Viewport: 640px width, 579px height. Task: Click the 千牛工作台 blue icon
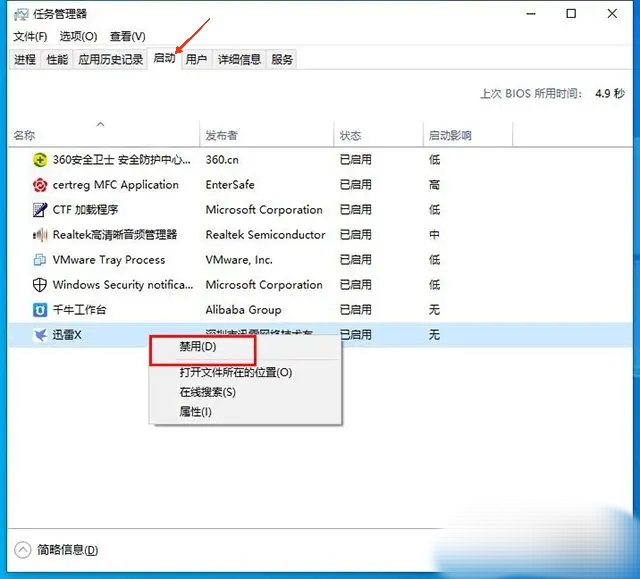pyautogui.click(x=40, y=310)
